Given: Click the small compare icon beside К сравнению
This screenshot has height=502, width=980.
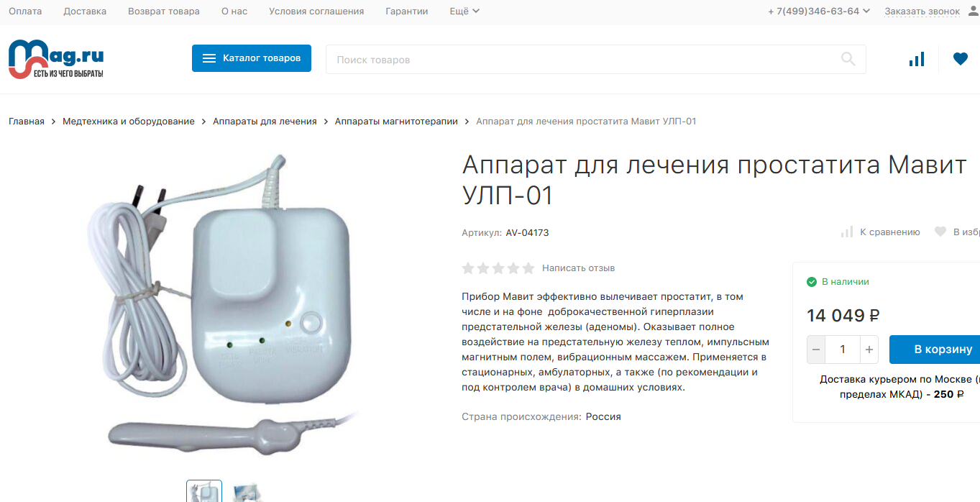Looking at the screenshot, I should (847, 232).
